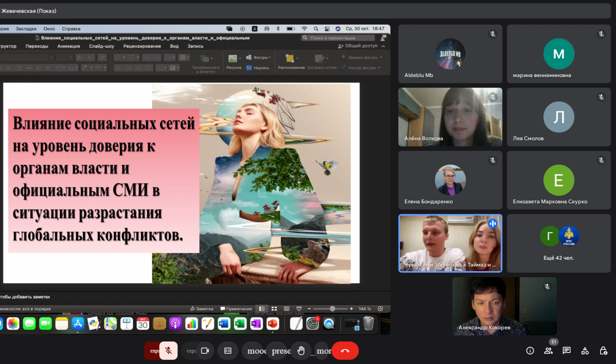Open PowerPoint from the Dock
The height and width of the screenshot is (364, 616).
(273, 324)
